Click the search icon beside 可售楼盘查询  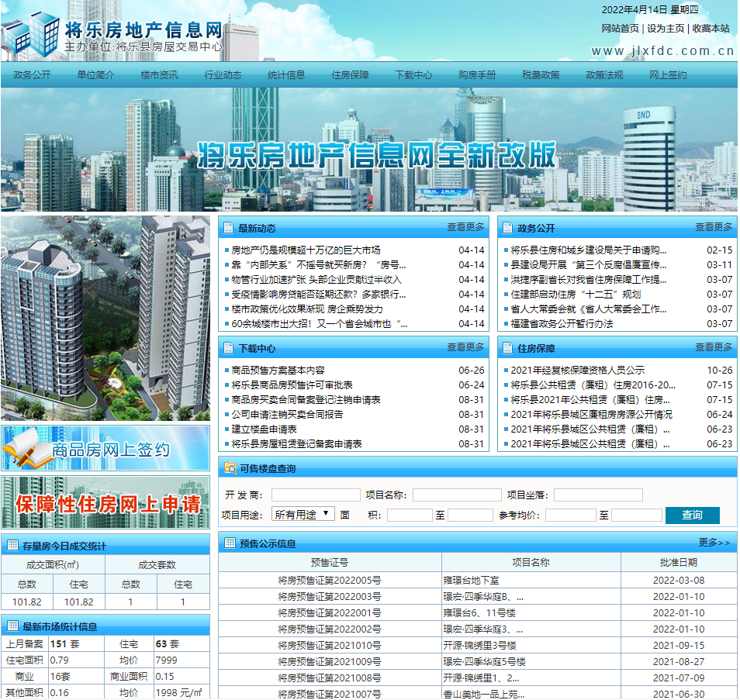point(230,468)
